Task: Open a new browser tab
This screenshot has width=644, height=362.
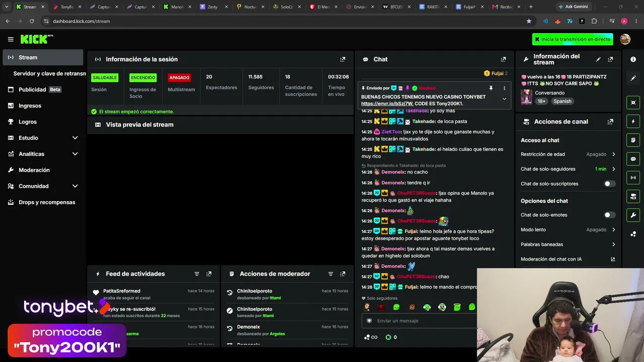Action: point(531,7)
